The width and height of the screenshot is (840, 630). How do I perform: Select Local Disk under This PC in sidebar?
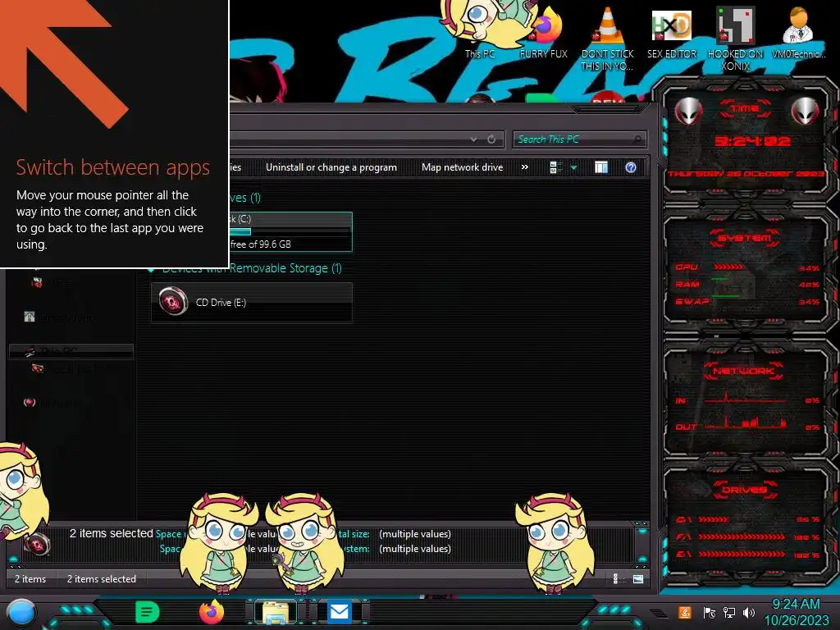64,369
